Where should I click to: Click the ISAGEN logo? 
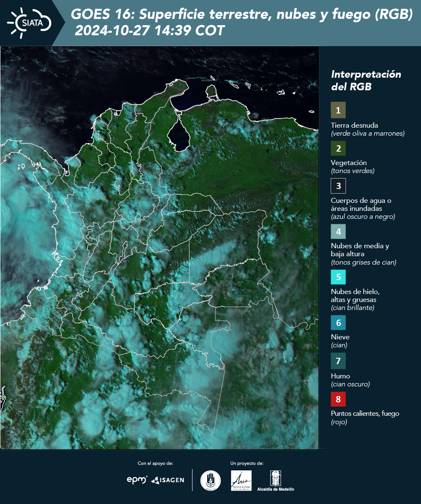click(x=168, y=480)
